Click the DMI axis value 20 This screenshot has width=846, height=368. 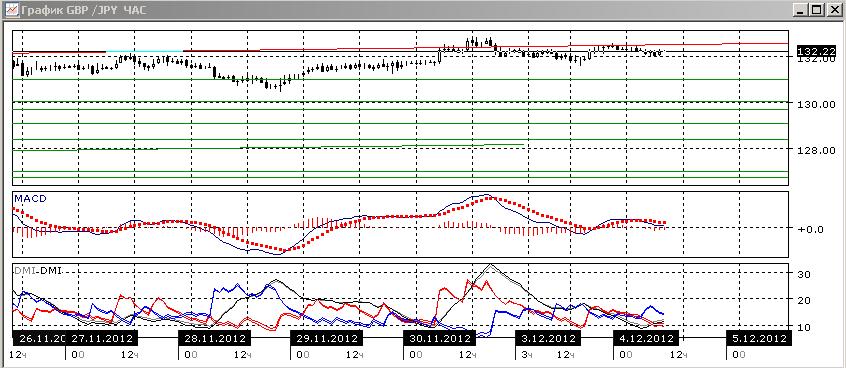click(804, 301)
